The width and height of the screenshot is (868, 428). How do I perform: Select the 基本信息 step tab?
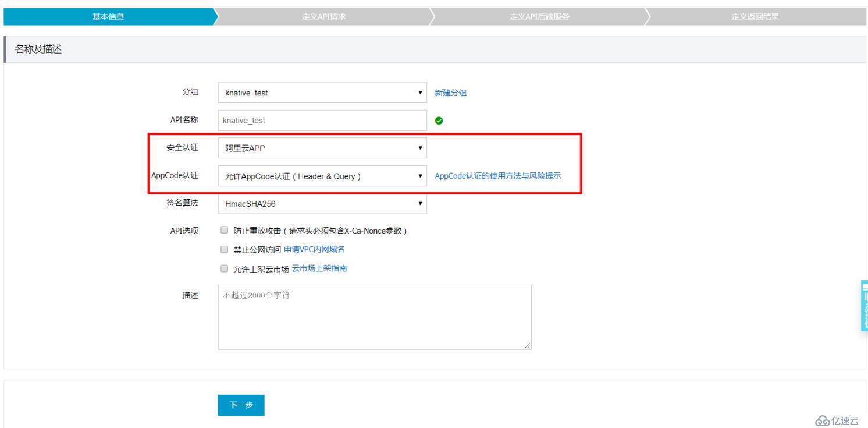pos(108,16)
